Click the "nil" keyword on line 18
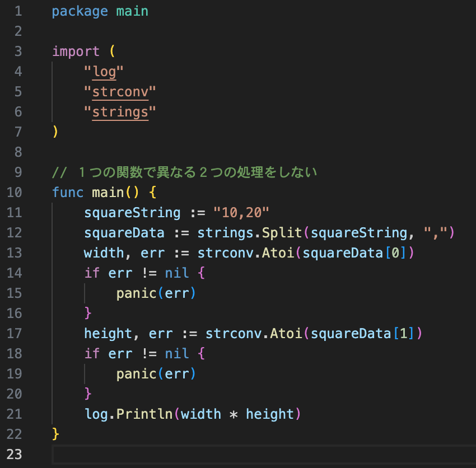476x468 pixels. [177, 354]
